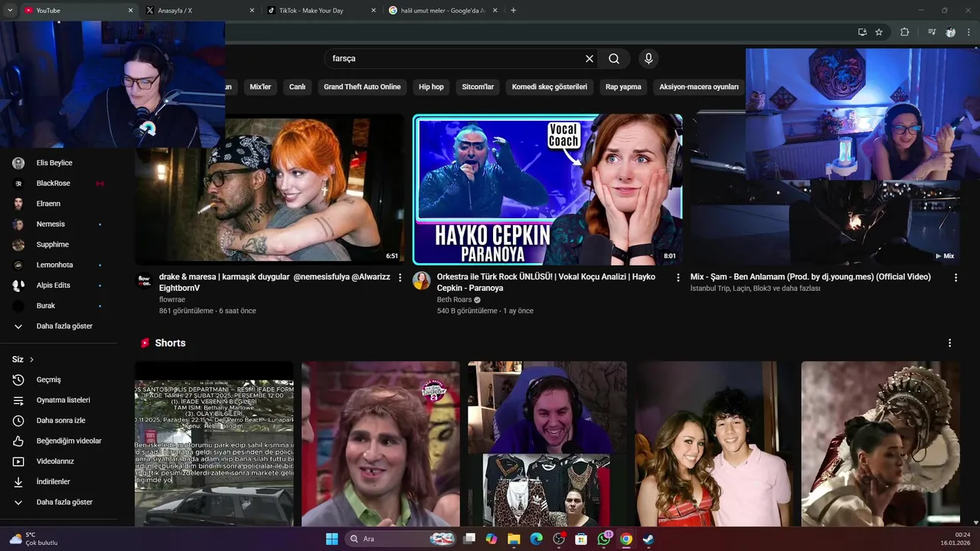This screenshot has height=551, width=980.
Task: Open Mix - Şam - Ben Anlamam title
Action: [x=811, y=277]
